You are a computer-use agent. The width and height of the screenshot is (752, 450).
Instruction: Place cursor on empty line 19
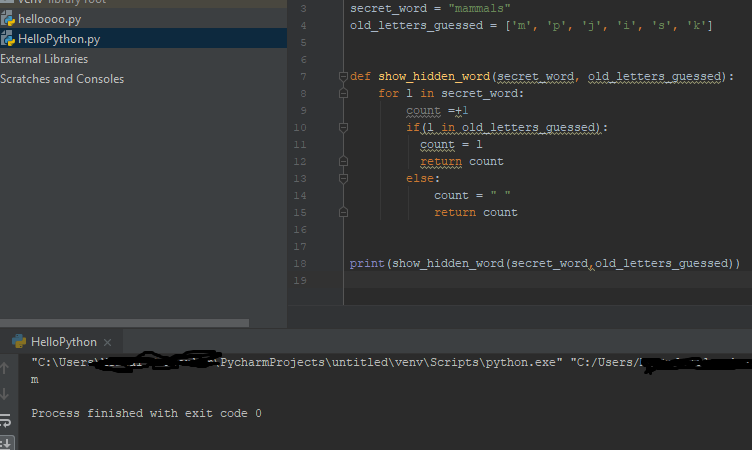pos(500,281)
